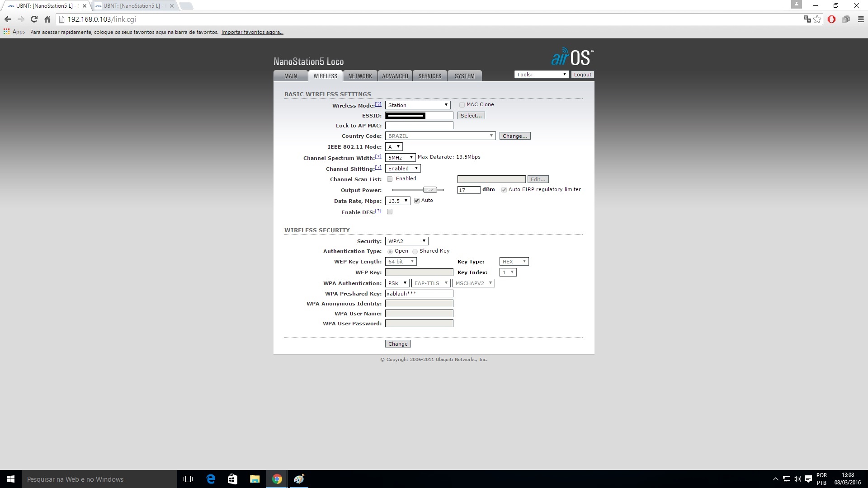Viewport: 868px width, 488px height.
Task: Click the ESSID Select... button
Action: [x=471, y=116]
